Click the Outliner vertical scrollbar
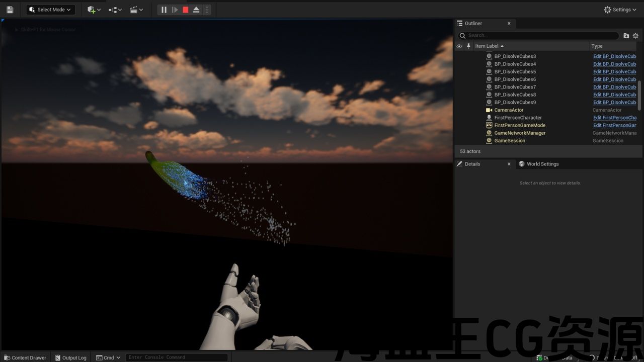Screen dimensions: 644x362 [x=639, y=95]
